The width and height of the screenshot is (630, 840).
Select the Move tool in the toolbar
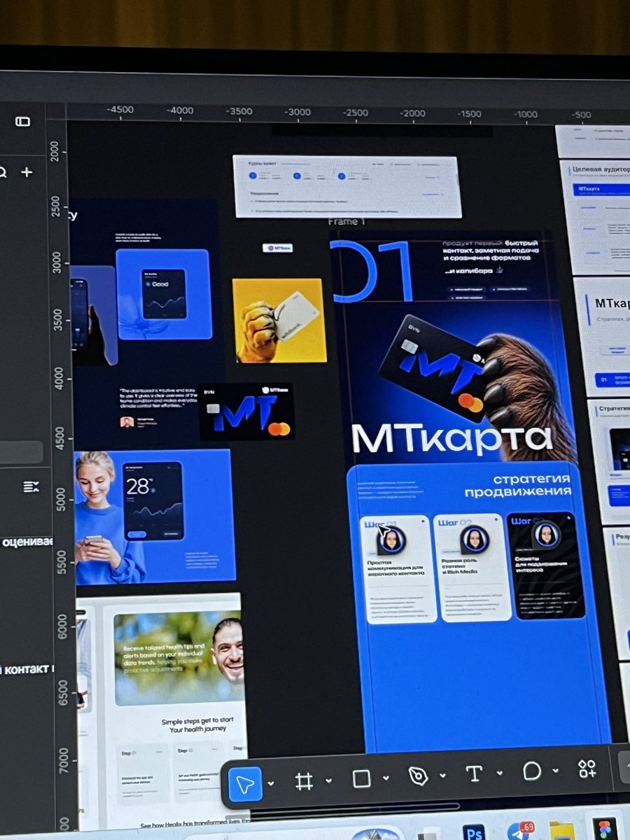pyautogui.click(x=245, y=784)
